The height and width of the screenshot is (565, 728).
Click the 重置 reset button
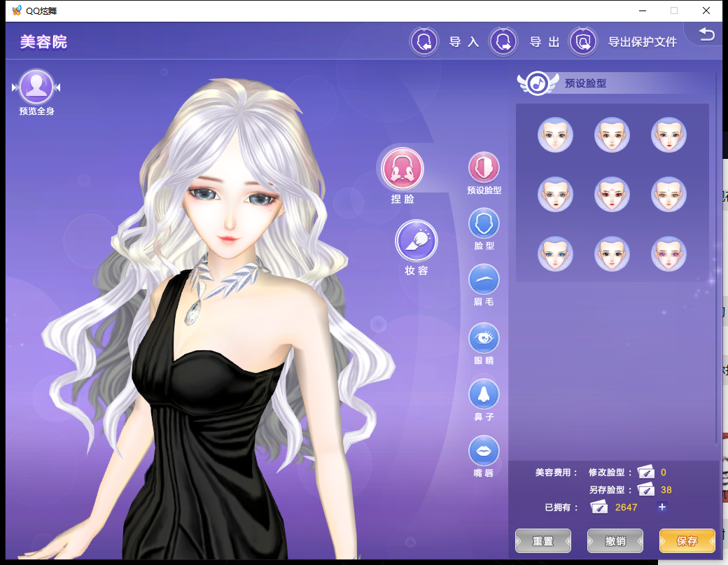543,541
